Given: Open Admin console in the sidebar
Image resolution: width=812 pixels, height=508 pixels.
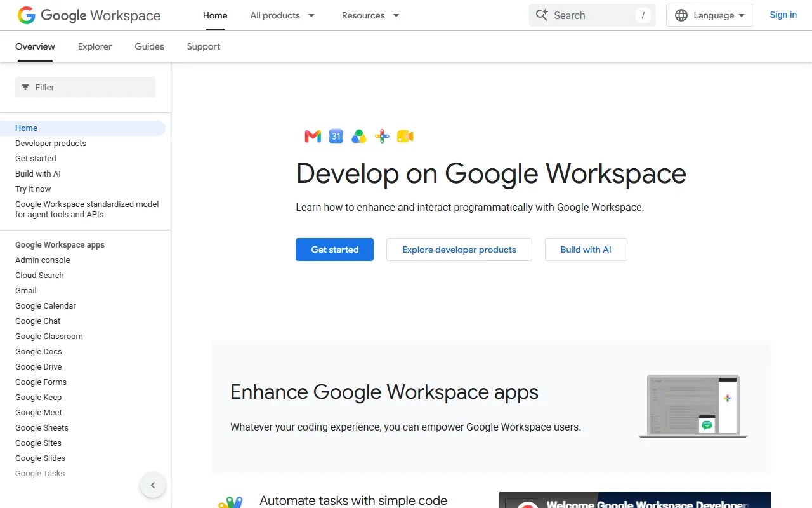Looking at the screenshot, I should pyautogui.click(x=43, y=260).
